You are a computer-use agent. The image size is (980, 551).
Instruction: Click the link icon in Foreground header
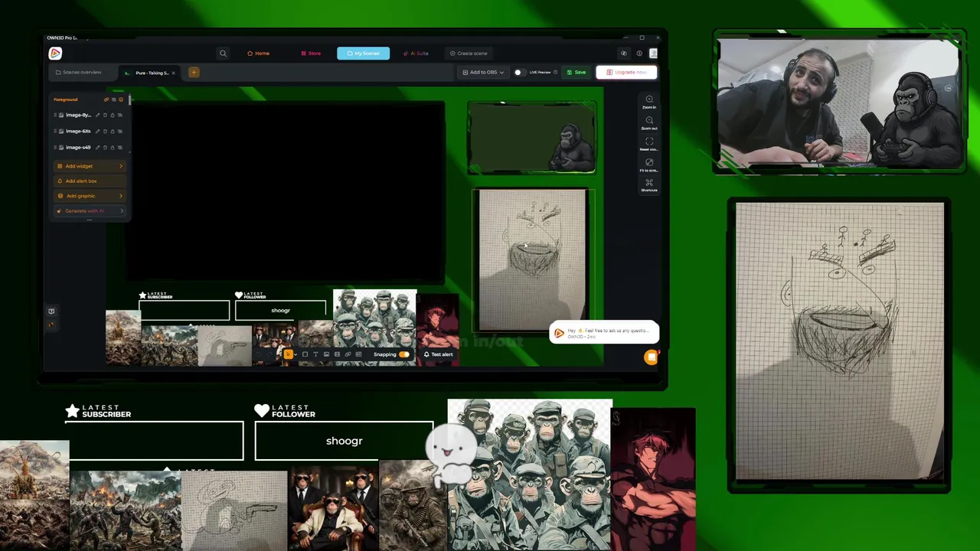click(106, 99)
